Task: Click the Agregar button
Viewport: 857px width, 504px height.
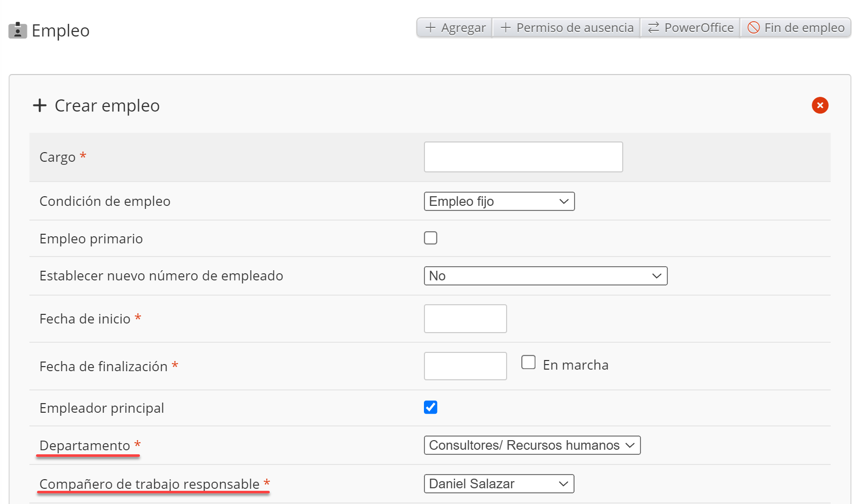Action: click(x=455, y=28)
